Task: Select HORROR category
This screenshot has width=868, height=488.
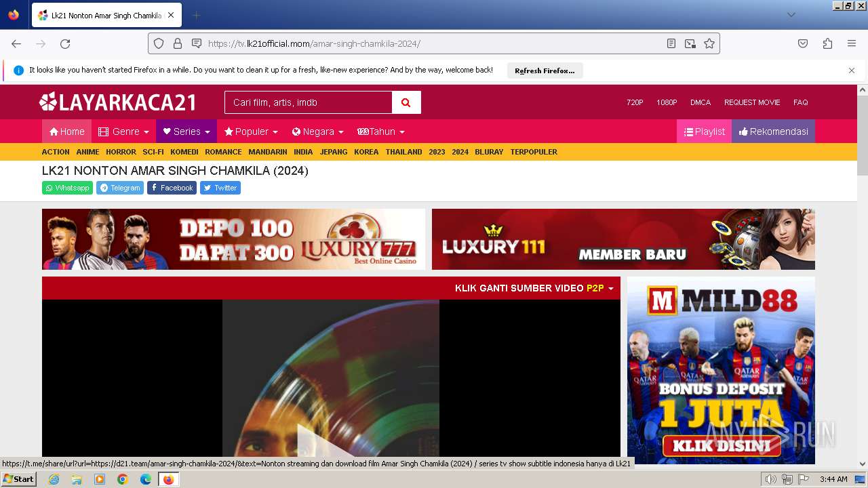Action: [121, 152]
